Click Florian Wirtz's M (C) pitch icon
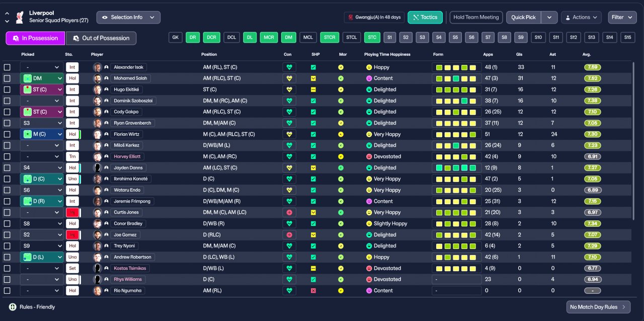This screenshot has width=644, height=321. pyautogui.click(x=28, y=134)
